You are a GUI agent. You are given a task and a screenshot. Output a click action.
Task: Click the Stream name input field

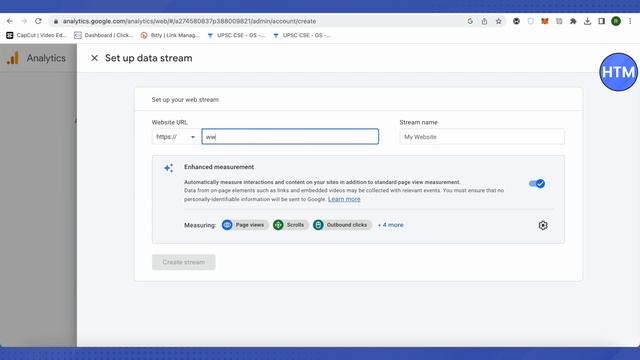tap(482, 137)
